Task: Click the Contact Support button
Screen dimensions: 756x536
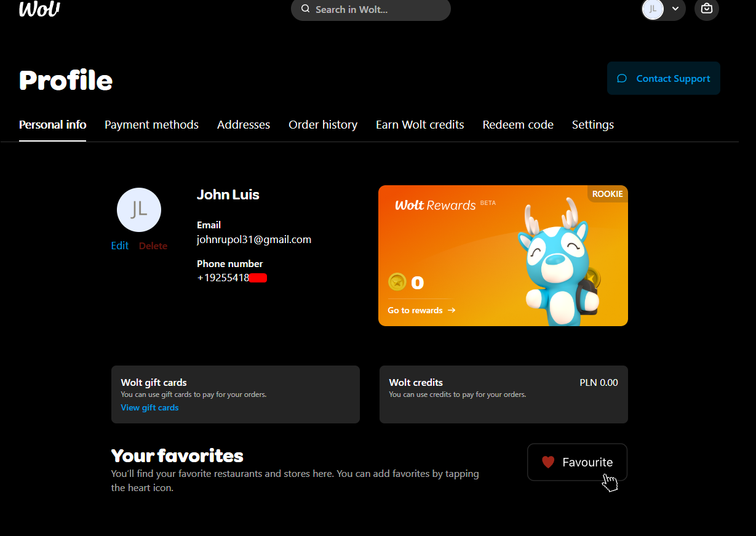Action: (x=664, y=78)
